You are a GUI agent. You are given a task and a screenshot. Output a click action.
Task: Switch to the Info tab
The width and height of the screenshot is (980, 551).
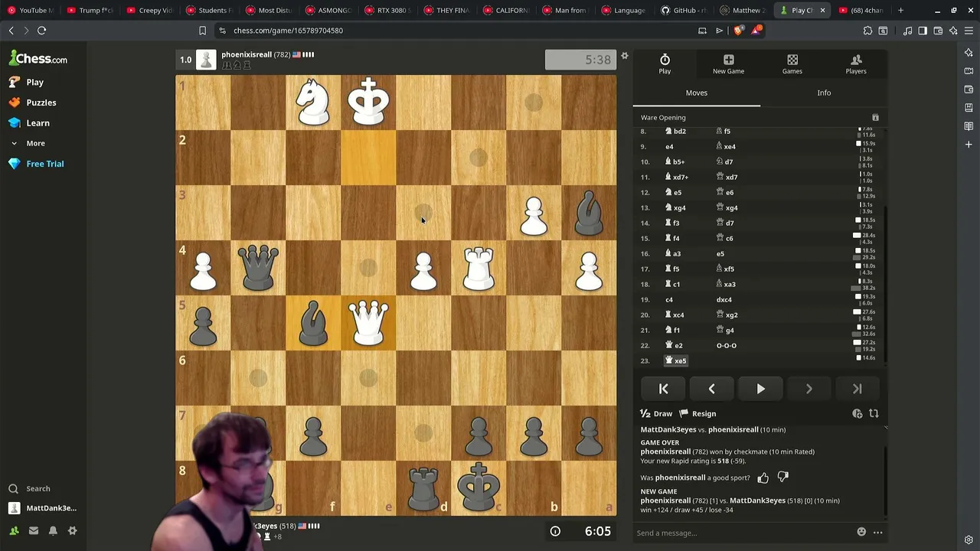(x=824, y=93)
